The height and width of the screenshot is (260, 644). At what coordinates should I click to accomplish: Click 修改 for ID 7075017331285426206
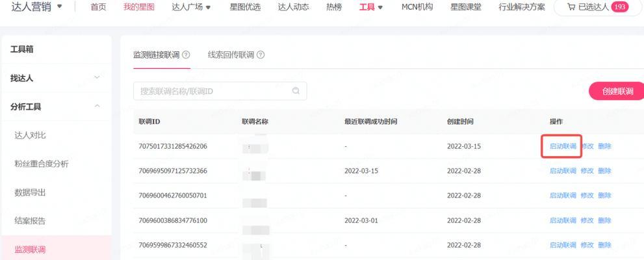[587, 146]
